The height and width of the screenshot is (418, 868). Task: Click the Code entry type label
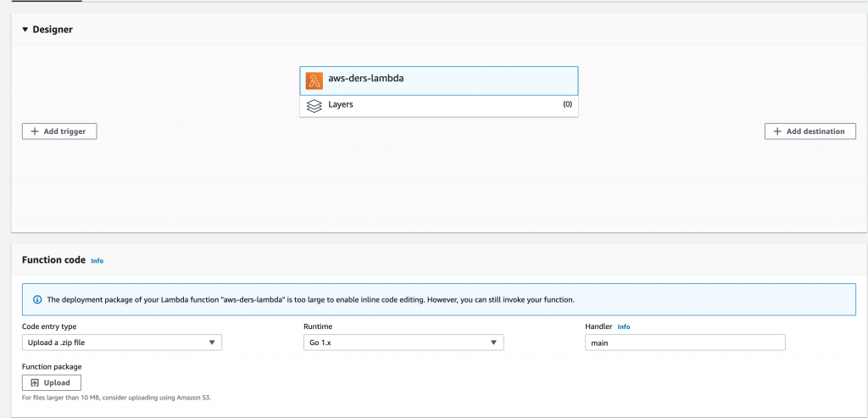49,326
